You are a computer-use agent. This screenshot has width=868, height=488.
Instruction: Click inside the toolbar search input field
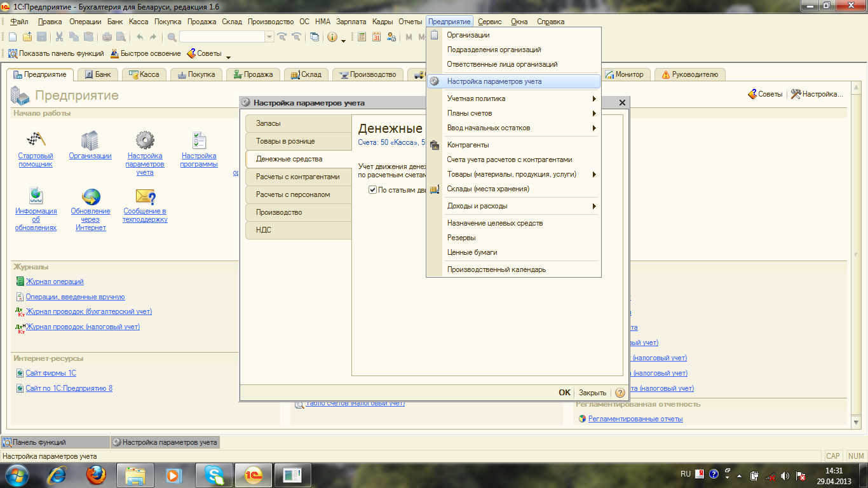click(x=222, y=37)
